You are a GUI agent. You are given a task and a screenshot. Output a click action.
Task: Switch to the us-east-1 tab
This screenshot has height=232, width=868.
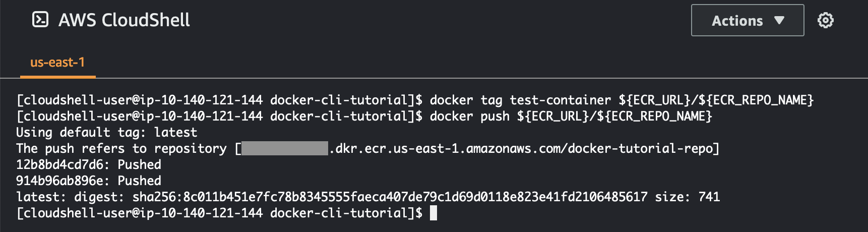(x=57, y=63)
